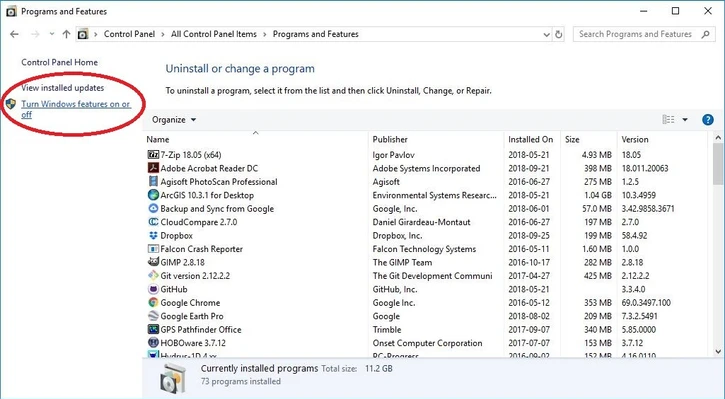This screenshot has width=725, height=399.
Task: Click the Adobe Acrobat Reader DC icon
Action: pyautogui.click(x=153, y=168)
